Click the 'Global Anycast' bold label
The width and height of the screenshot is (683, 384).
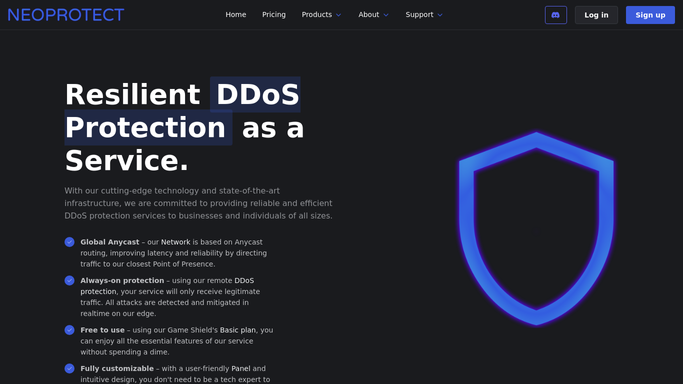pos(110,242)
